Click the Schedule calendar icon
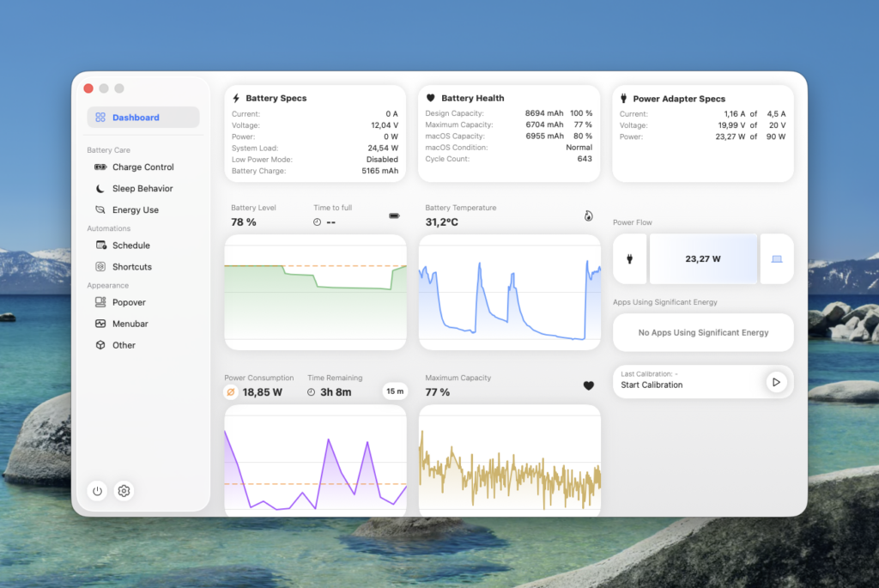Image resolution: width=879 pixels, height=588 pixels. pos(101,245)
